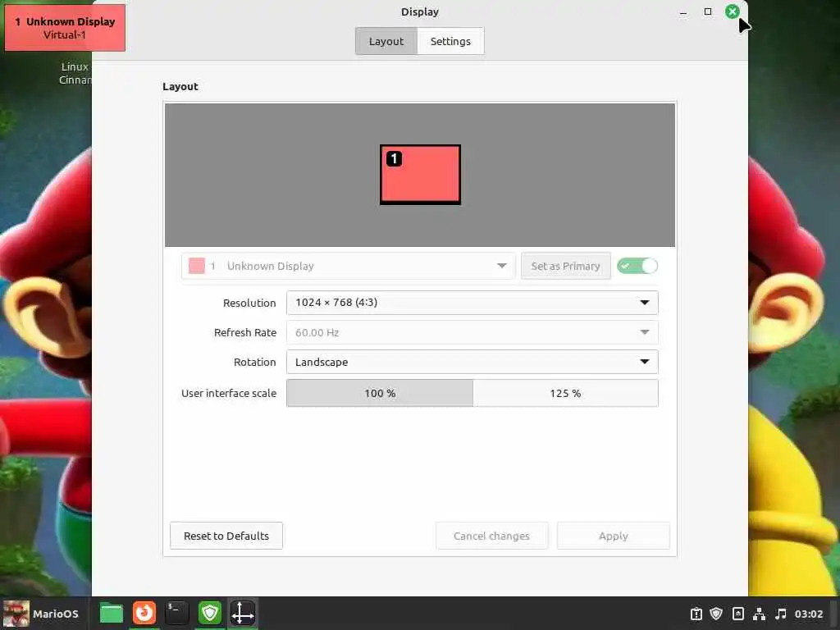Screen dimensions: 840x630
Task: Select 125 % user interface scale
Action: 565,393
